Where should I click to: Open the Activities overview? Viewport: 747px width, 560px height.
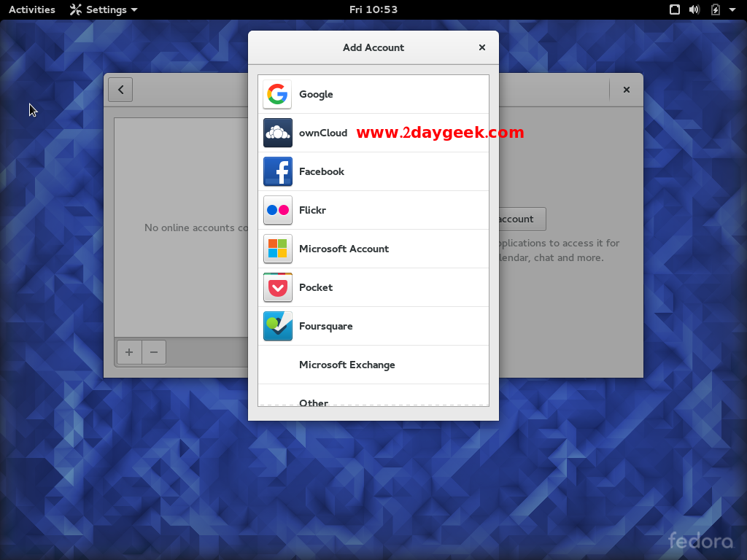[32, 9]
